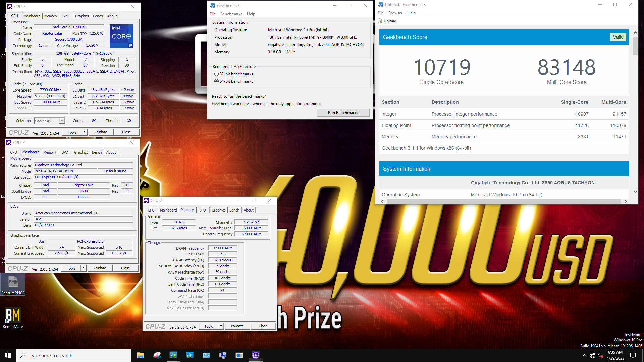
Task: Click the DRAM Frequency value 3200.0 MHz
Action: (x=222, y=248)
